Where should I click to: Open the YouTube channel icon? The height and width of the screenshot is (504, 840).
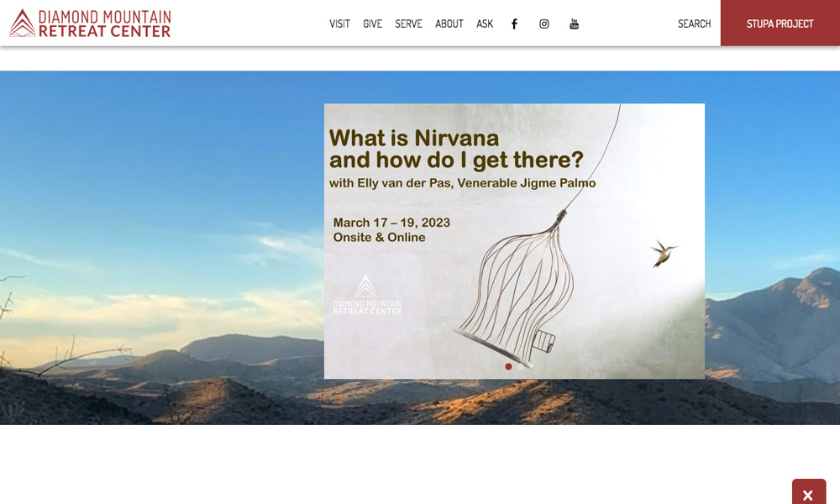[x=575, y=24]
